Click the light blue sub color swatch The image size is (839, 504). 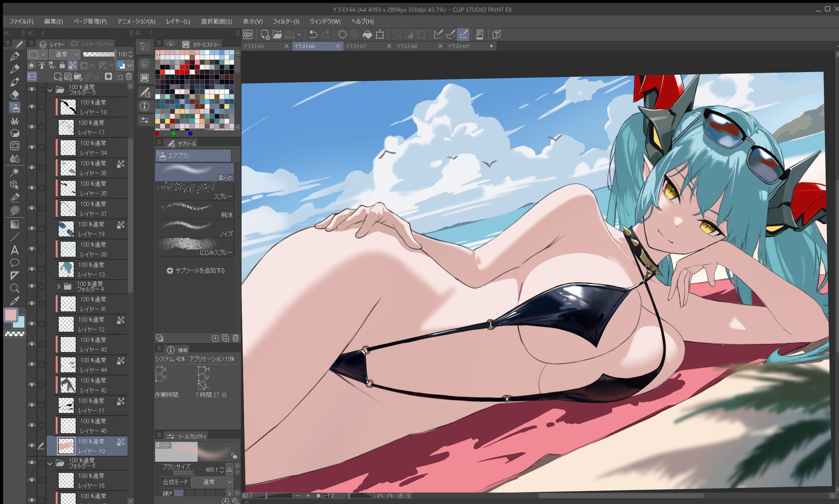point(21,323)
